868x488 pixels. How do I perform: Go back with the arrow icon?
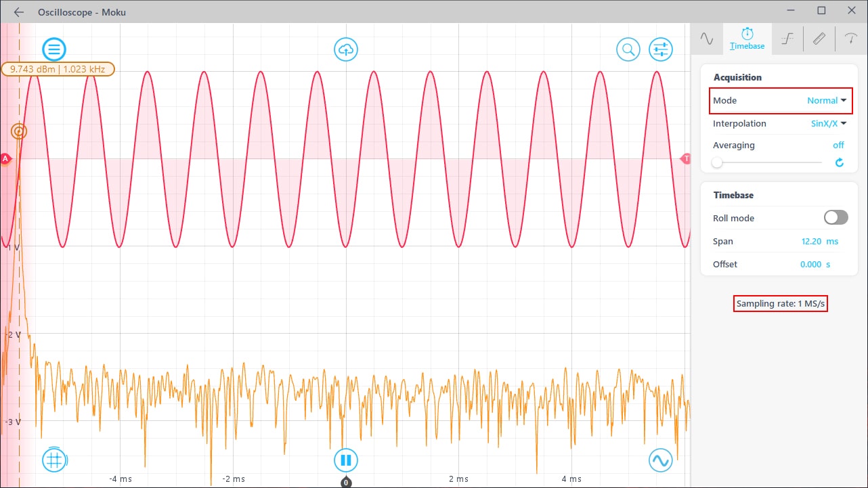(19, 12)
